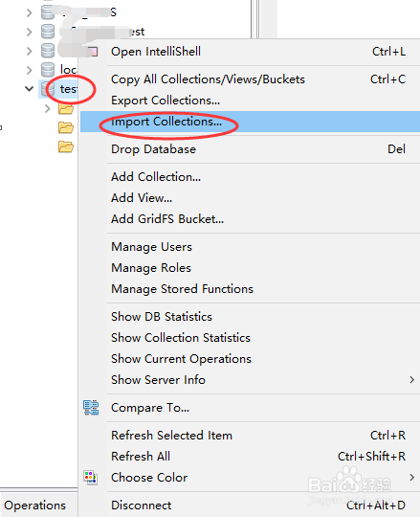Click the Choose Color palette icon

tap(91, 478)
